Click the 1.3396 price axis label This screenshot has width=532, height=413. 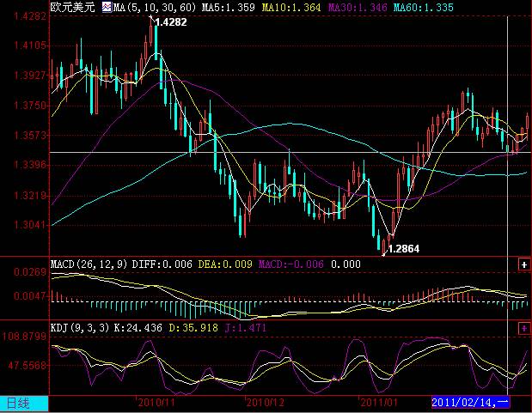30,165
